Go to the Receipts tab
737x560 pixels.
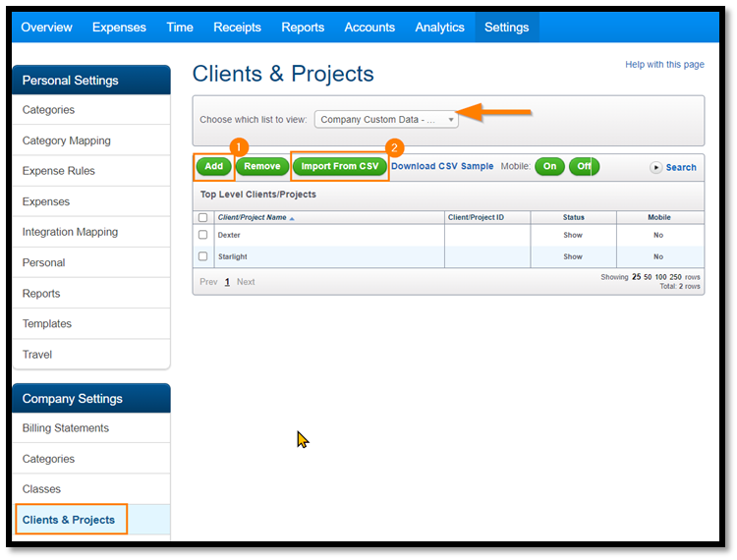click(x=237, y=28)
